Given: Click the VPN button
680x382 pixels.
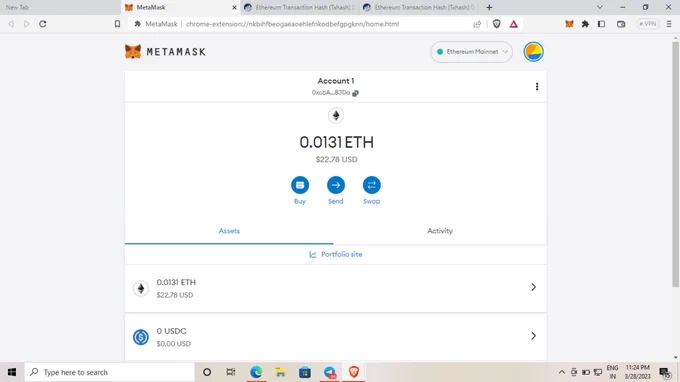Looking at the screenshot, I should (x=647, y=24).
